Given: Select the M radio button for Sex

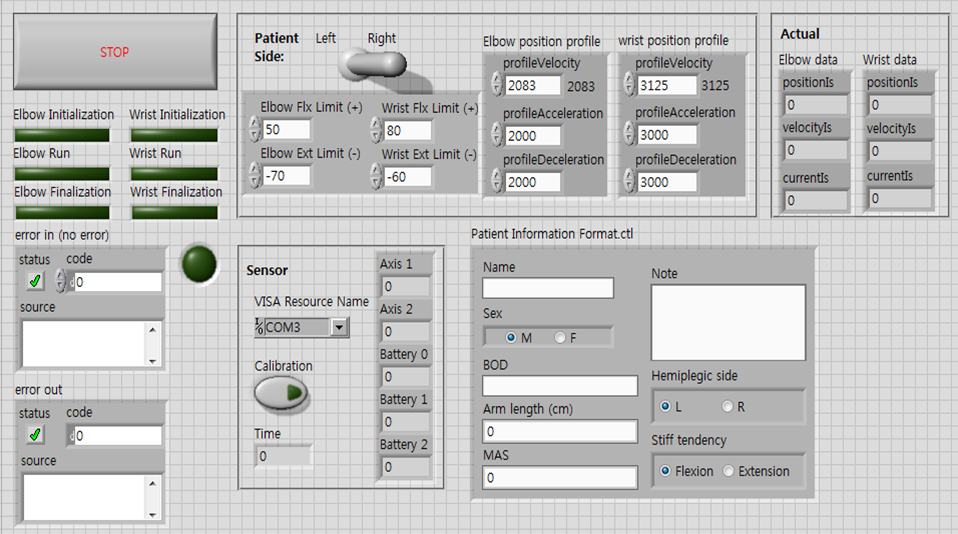Looking at the screenshot, I should (x=511, y=338).
